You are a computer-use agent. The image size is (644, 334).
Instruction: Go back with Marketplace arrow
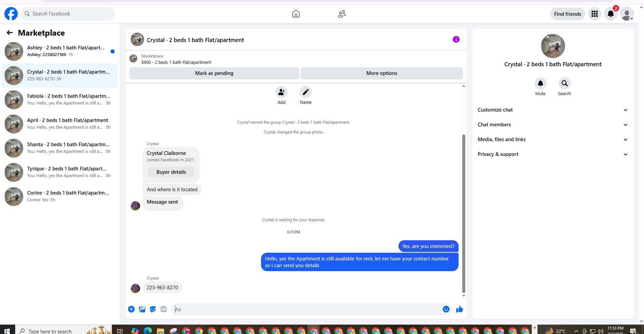tap(10, 33)
